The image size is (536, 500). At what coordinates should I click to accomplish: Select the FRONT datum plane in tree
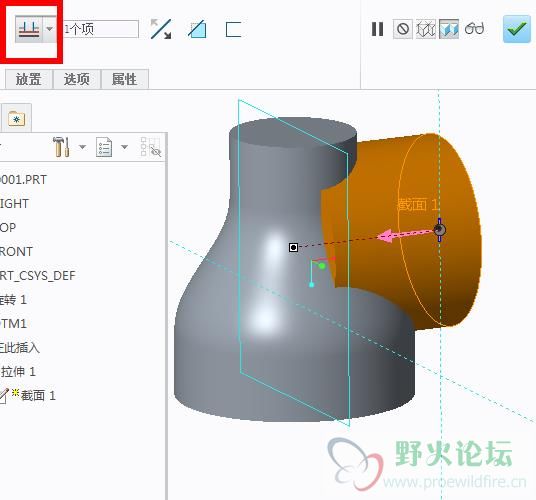[x=16, y=252]
